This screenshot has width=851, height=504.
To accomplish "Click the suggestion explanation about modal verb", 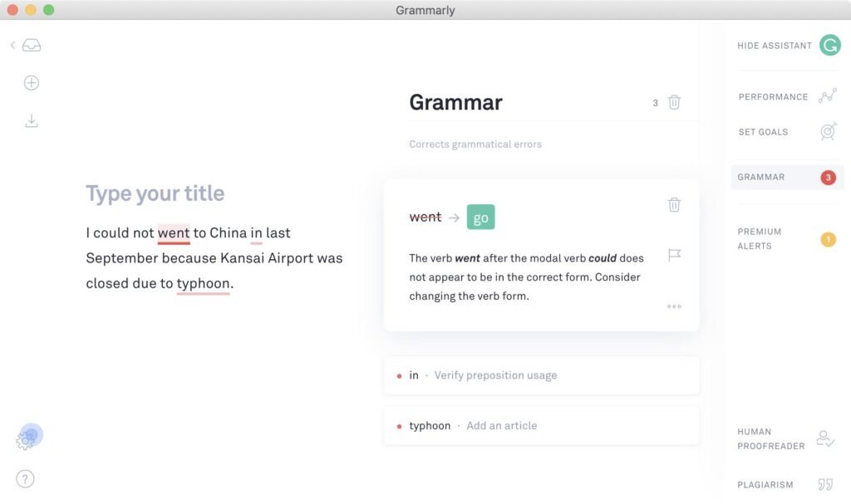I will point(526,276).
